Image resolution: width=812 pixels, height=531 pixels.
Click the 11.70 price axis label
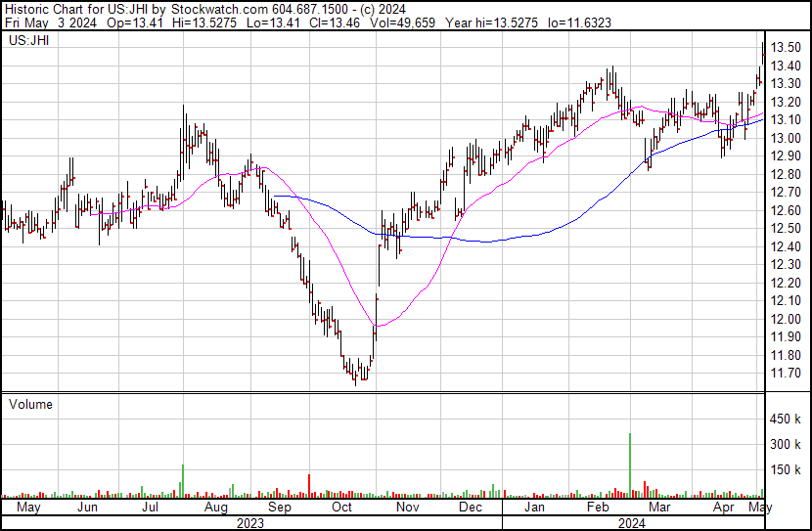(x=787, y=374)
